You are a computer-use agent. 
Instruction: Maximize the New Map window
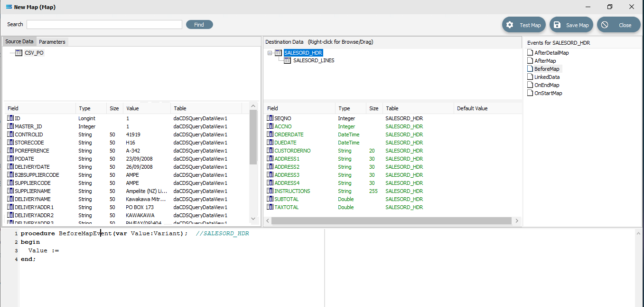(610, 7)
